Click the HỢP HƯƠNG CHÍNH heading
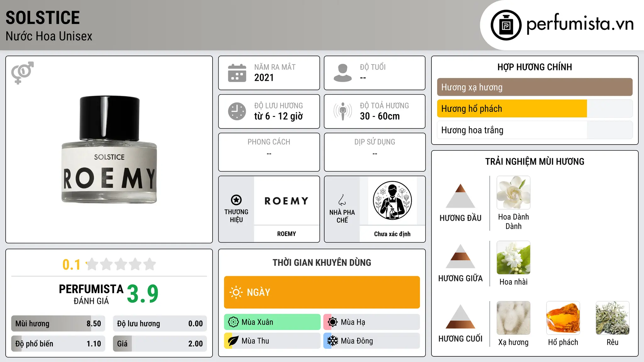 pos(535,67)
